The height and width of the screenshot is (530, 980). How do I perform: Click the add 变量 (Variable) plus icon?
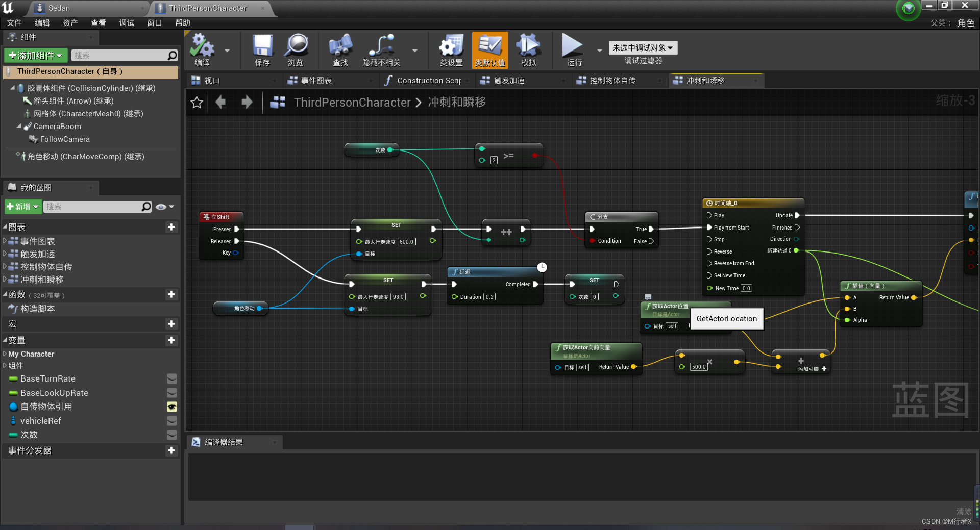coord(171,340)
